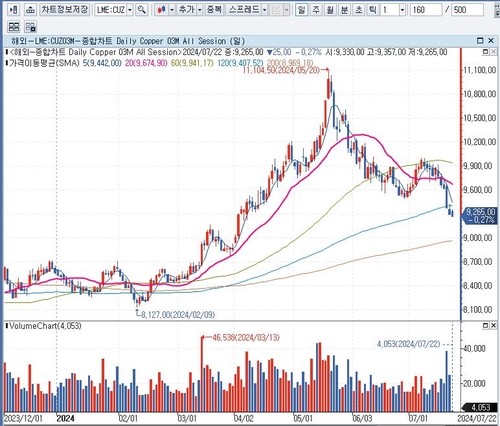This screenshot has height=426, width=500.
Task: Click the 05/01 date axis label
Action: click(303, 419)
